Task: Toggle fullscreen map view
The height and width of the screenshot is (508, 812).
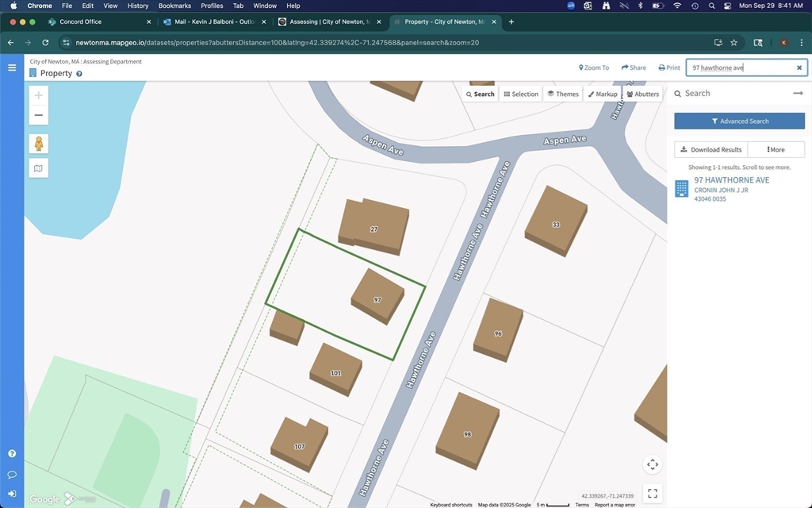Action: click(652, 493)
